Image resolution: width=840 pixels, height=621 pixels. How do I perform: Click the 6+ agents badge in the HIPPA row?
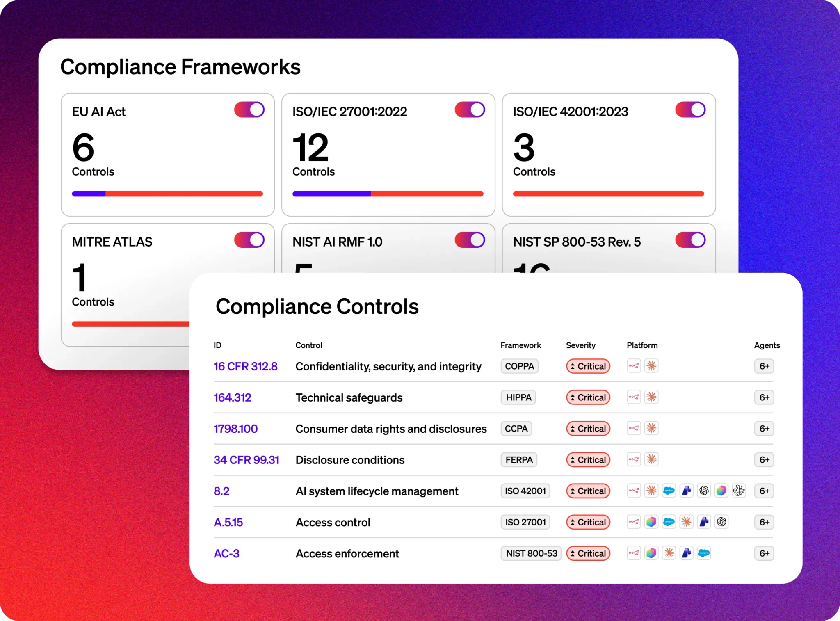(x=764, y=397)
